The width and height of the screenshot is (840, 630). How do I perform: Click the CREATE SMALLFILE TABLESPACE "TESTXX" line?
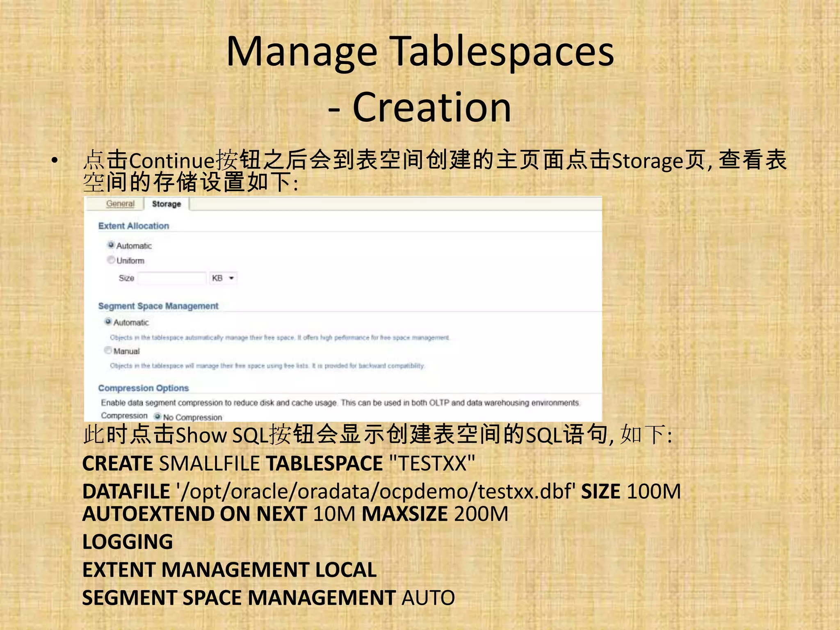tap(278, 463)
